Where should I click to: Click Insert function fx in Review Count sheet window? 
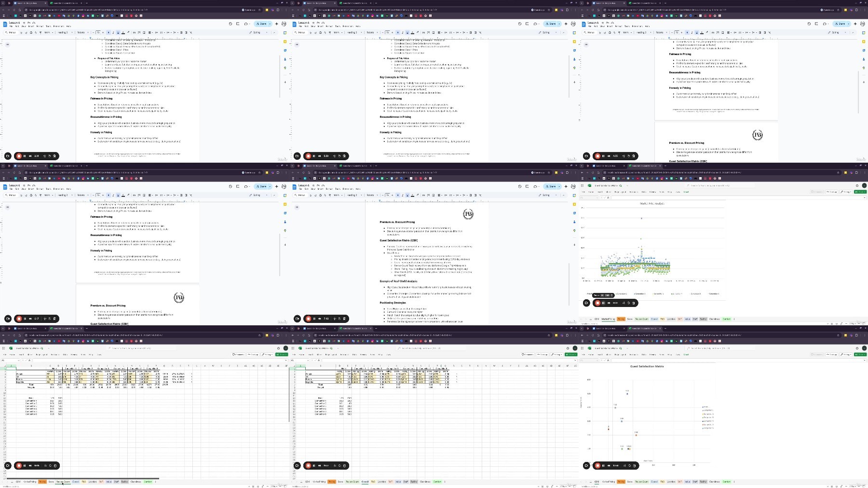(x=29, y=360)
